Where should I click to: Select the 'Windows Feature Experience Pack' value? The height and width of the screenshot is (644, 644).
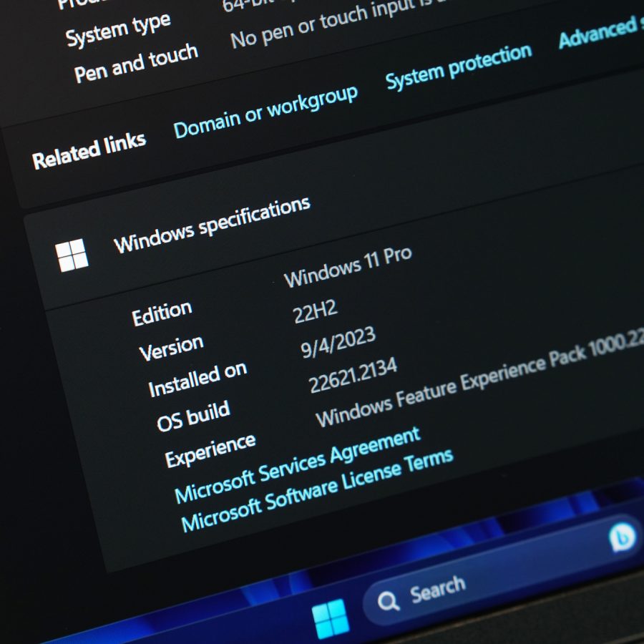pos(479,379)
